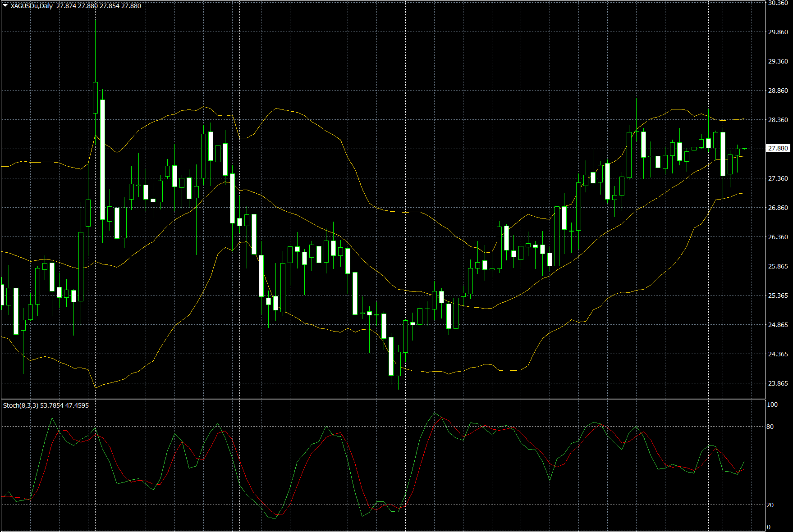Click price axis label 30.360
The width and height of the screenshot is (793, 532).
coord(778,3)
